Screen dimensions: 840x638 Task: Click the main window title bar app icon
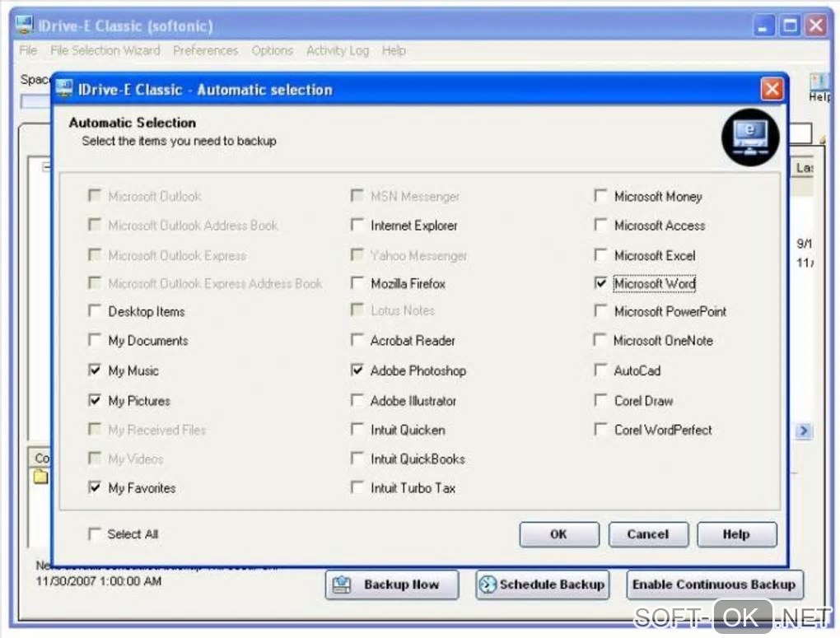tap(24, 25)
